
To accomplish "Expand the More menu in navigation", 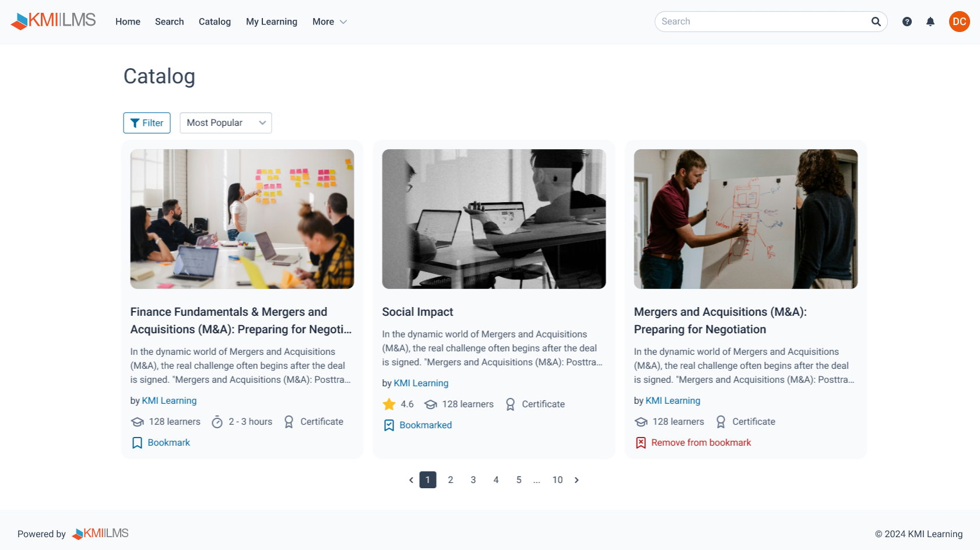I will point(329,22).
